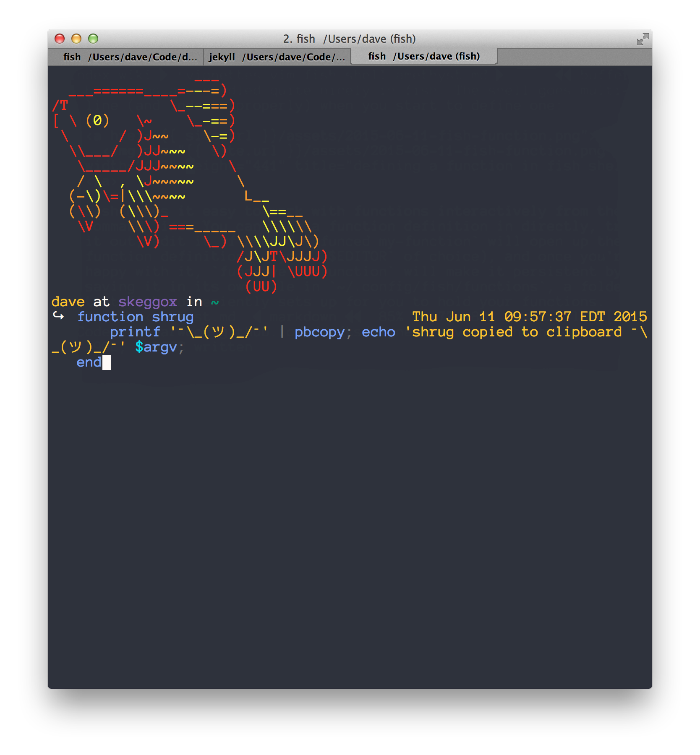This screenshot has height=755, width=700.
Task: Click the '(0)' eye in the ASCII art
Action: (97, 121)
